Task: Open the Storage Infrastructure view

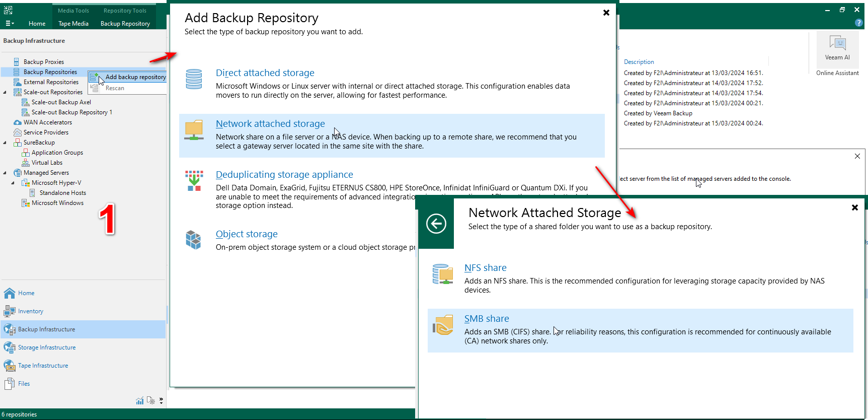Action: pyautogui.click(x=47, y=347)
